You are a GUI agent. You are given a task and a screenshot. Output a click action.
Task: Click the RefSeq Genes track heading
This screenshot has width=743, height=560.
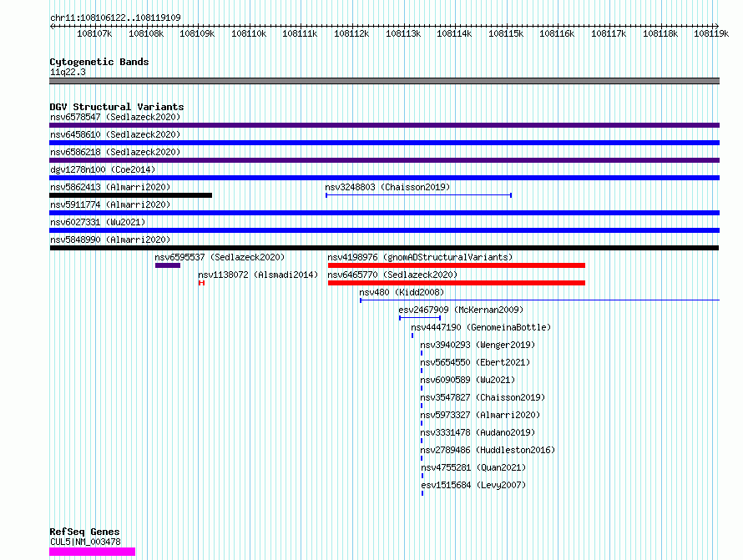(84, 532)
